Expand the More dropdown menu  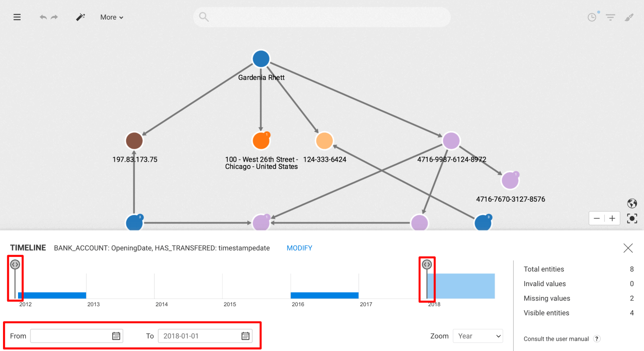(112, 17)
